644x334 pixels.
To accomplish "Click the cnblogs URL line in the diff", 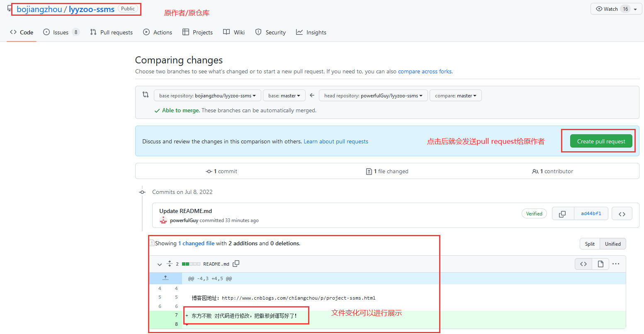I will point(284,298).
